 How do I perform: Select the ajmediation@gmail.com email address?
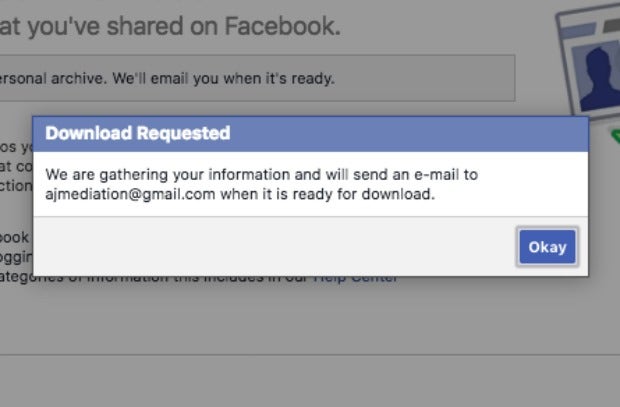(x=130, y=194)
